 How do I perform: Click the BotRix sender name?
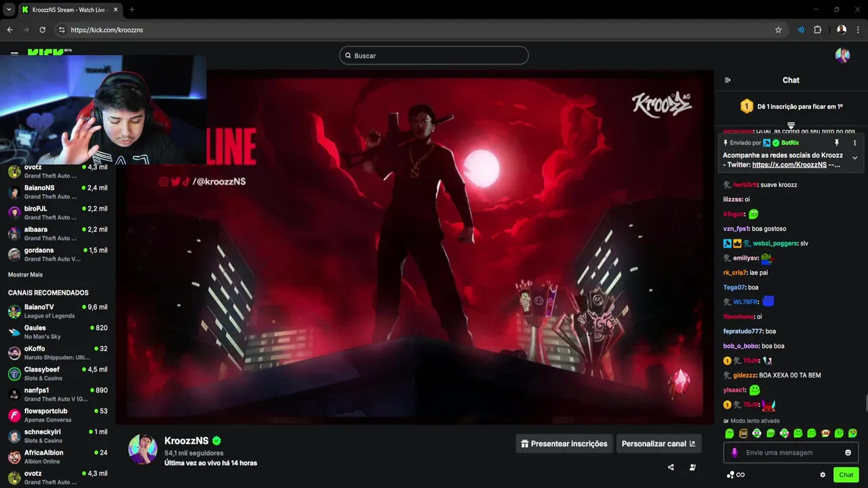coord(790,143)
